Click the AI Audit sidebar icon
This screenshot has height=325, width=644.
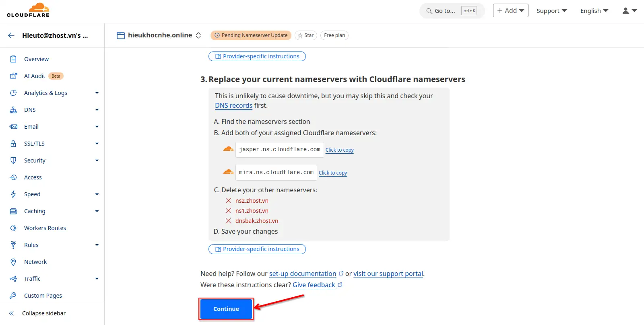[13, 76]
